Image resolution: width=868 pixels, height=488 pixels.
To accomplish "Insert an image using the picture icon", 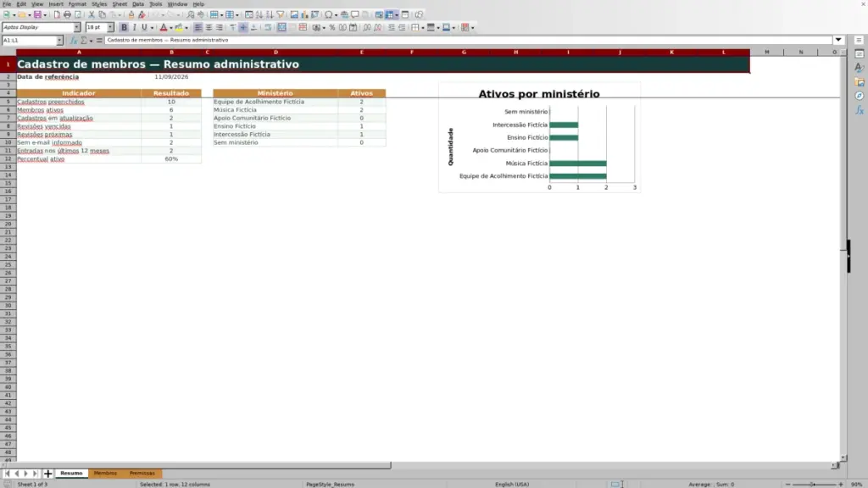I will coord(294,15).
